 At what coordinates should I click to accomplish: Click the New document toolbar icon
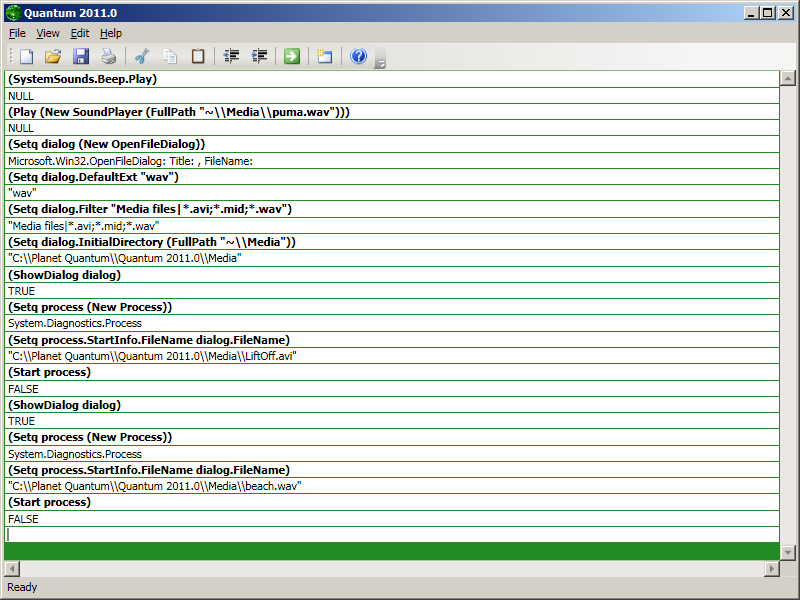tap(27, 56)
